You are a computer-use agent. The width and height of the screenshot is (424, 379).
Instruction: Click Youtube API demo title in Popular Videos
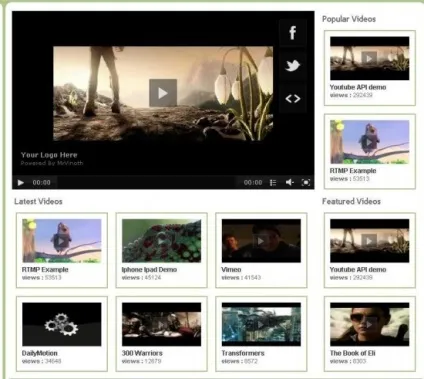pos(358,87)
